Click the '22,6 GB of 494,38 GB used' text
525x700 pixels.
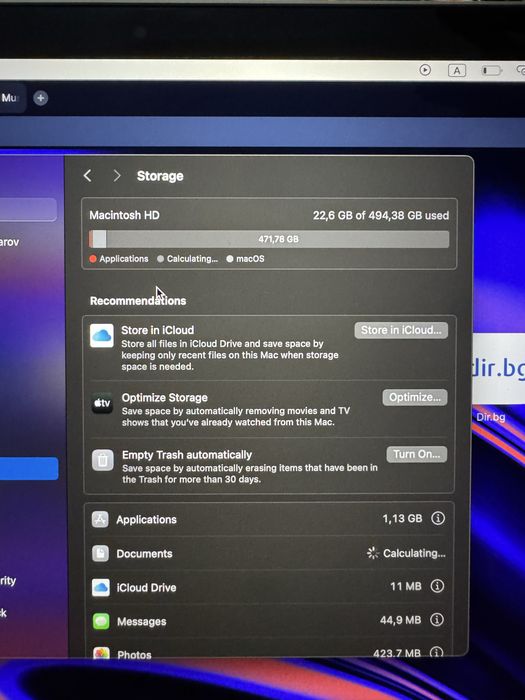tap(381, 216)
